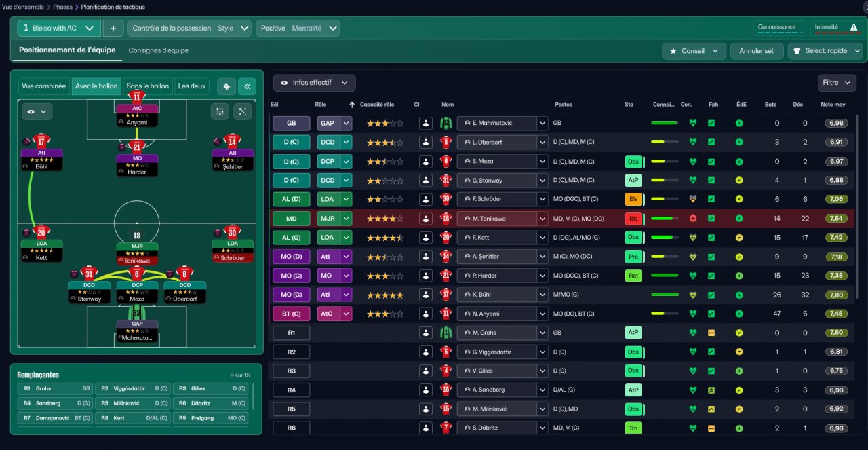Image resolution: width=868 pixels, height=450 pixels.
Task: Switch pitch to Vue combinée
Action: tap(43, 86)
